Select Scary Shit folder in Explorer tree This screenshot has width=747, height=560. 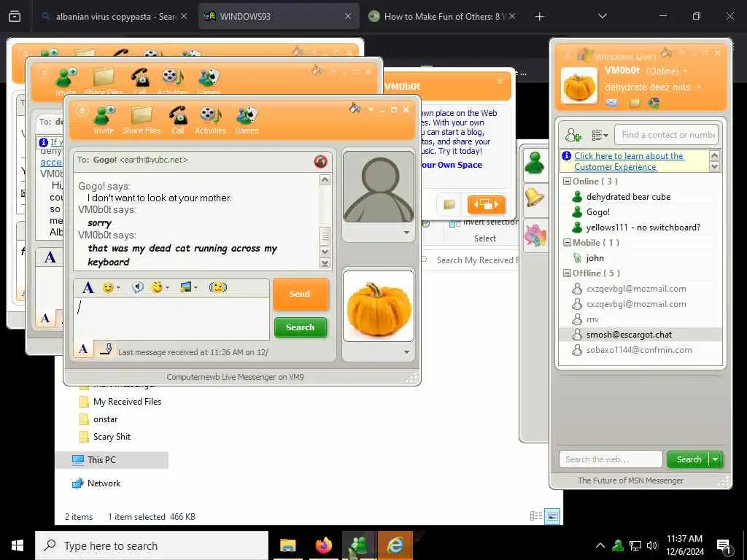point(112,437)
